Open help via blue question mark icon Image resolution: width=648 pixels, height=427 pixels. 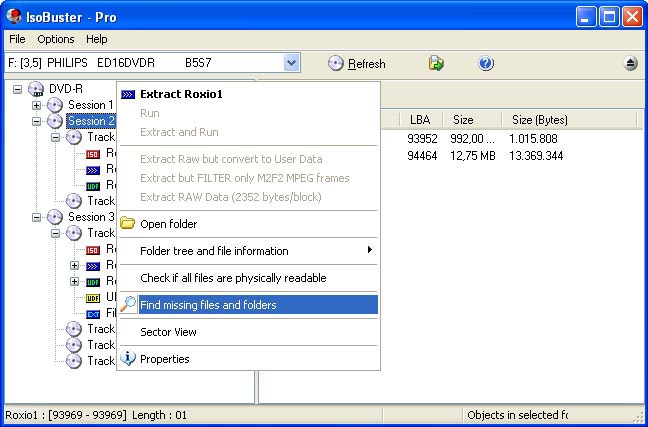[486, 63]
